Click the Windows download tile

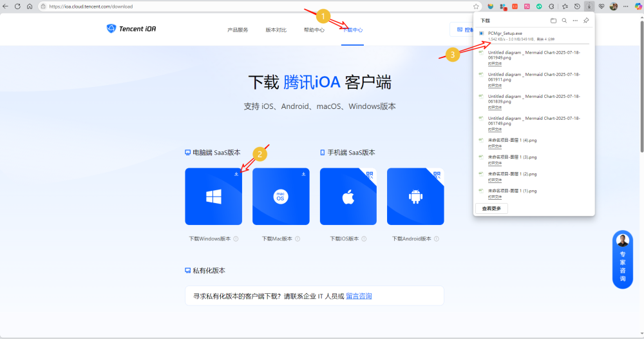(214, 197)
